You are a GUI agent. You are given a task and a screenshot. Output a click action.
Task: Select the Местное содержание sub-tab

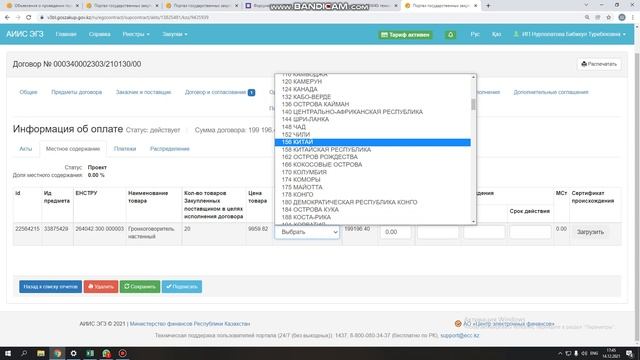[x=73, y=149]
